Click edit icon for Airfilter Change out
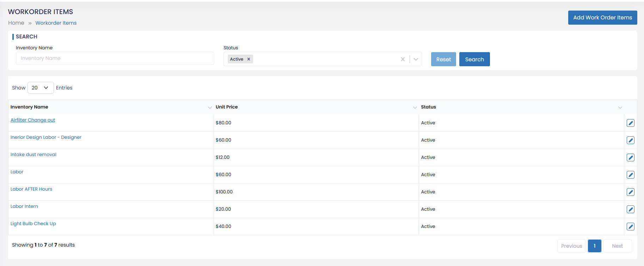Screen dimensions: 644x266 (x=630, y=123)
